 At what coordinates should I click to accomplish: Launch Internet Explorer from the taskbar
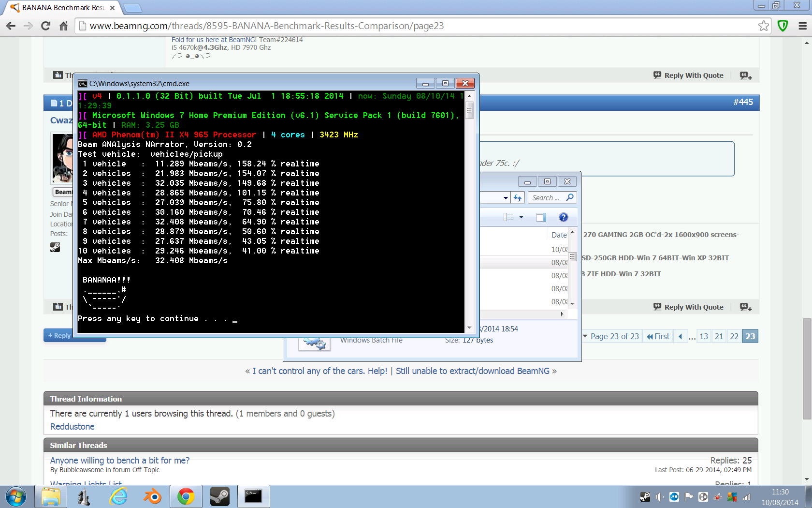pos(118,497)
